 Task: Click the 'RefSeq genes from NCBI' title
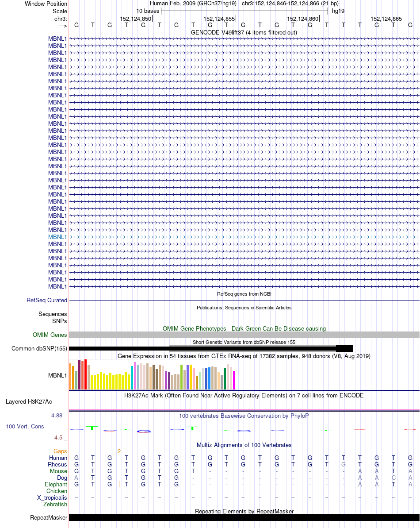[244, 294]
